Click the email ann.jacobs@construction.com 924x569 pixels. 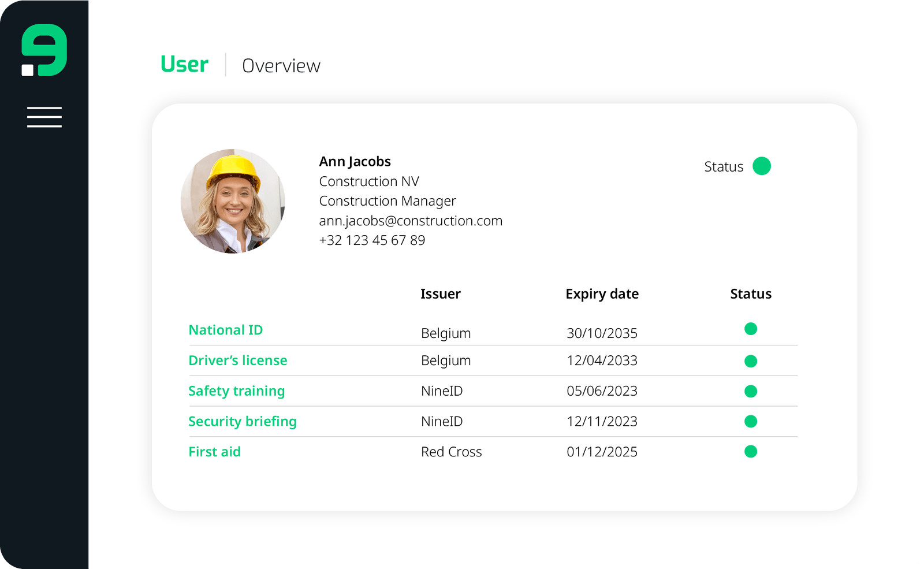pos(411,221)
